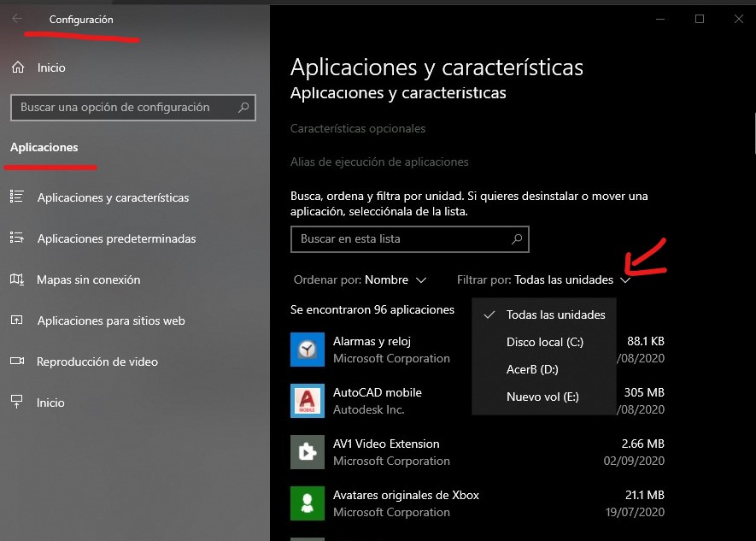Click the Aplicaciones y características list icon
This screenshot has width=756, height=541.
pyautogui.click(x=17, y=197)
